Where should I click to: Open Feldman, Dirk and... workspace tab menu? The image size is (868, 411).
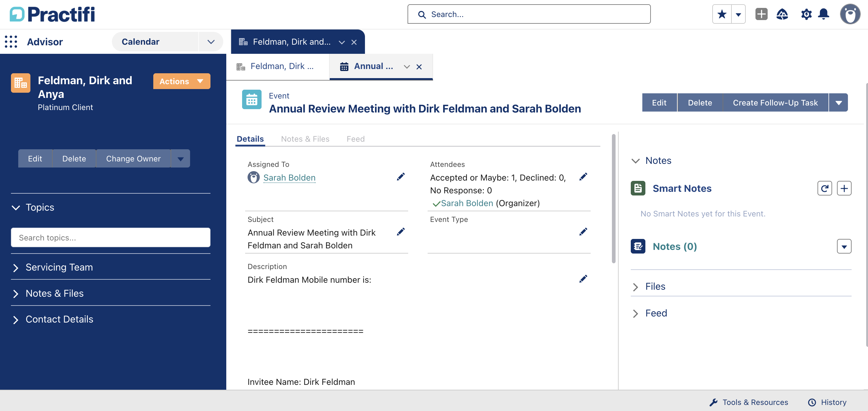pos(342,42)
